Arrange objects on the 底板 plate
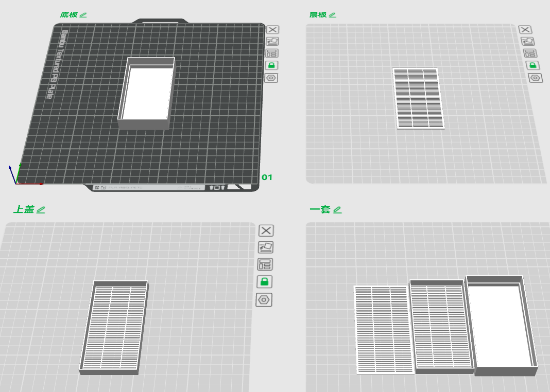Image resolution: width=550 pixels, height=392 pixels. [272, 54]
